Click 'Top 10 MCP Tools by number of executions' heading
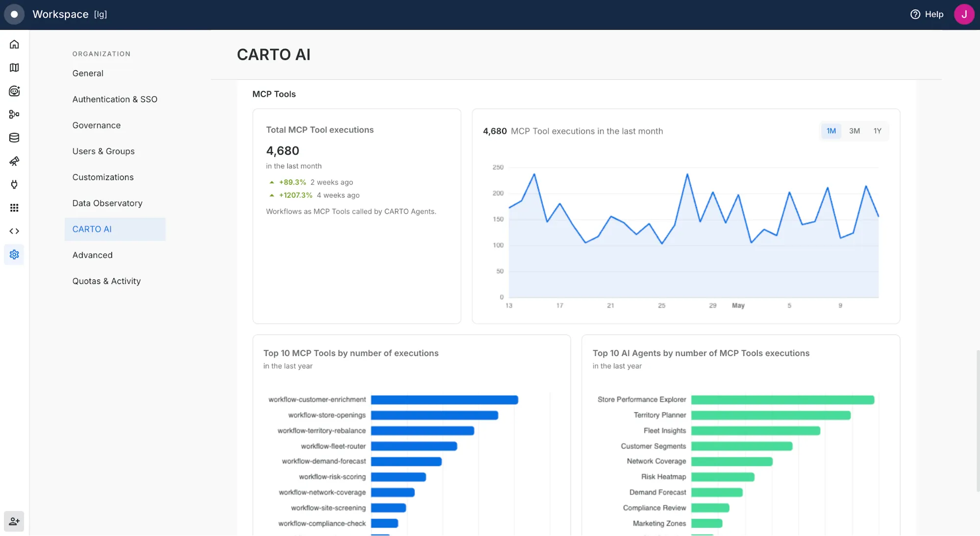This screenshot has width=980, height=536. click(x=351, y=353)
